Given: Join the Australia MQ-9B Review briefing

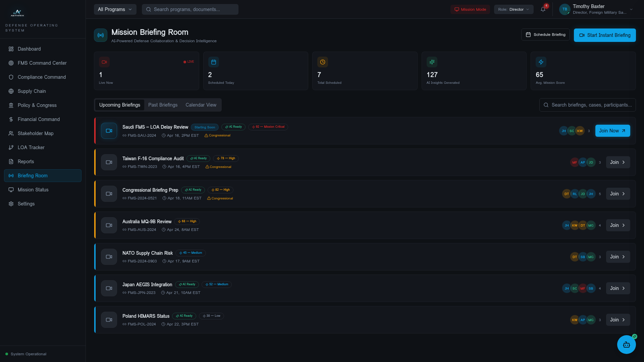Looking at the screenshot, I should [x=618, y=225].
